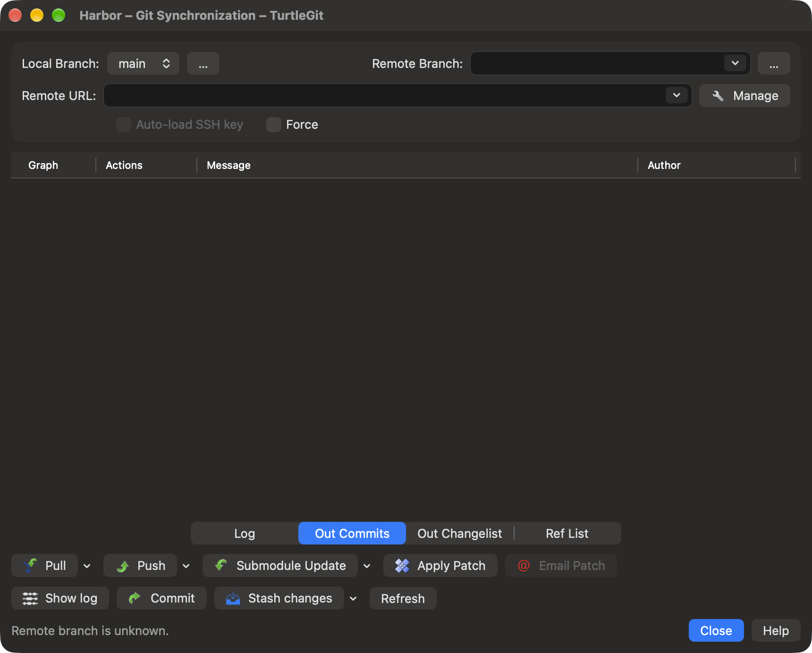Click into the Remote URL input field
The width and height of the screenshot is (812, 653).
coord(384,95)
